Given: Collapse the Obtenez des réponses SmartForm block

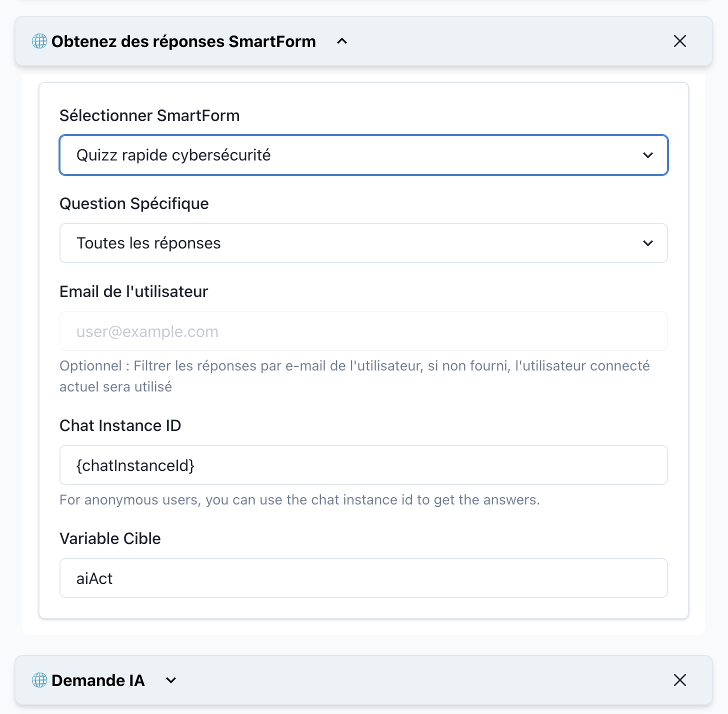Looking at the screenshot, I should [x=342, y=41].
